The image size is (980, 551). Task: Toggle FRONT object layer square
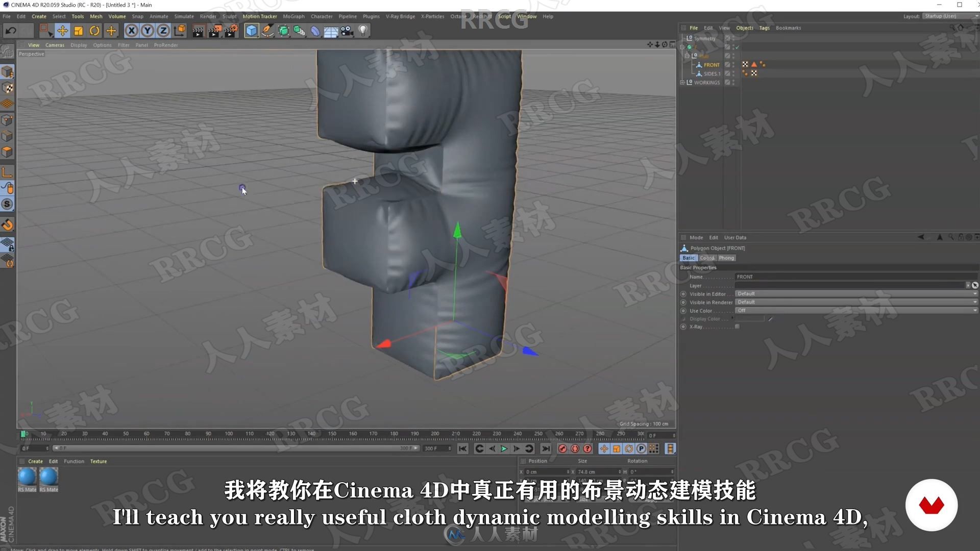[727, 65]
